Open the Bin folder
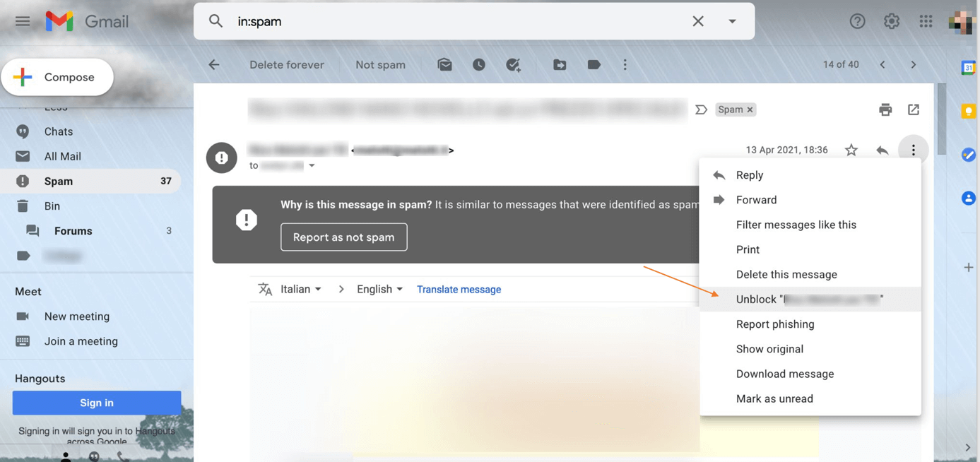 [x=52, y=206]
